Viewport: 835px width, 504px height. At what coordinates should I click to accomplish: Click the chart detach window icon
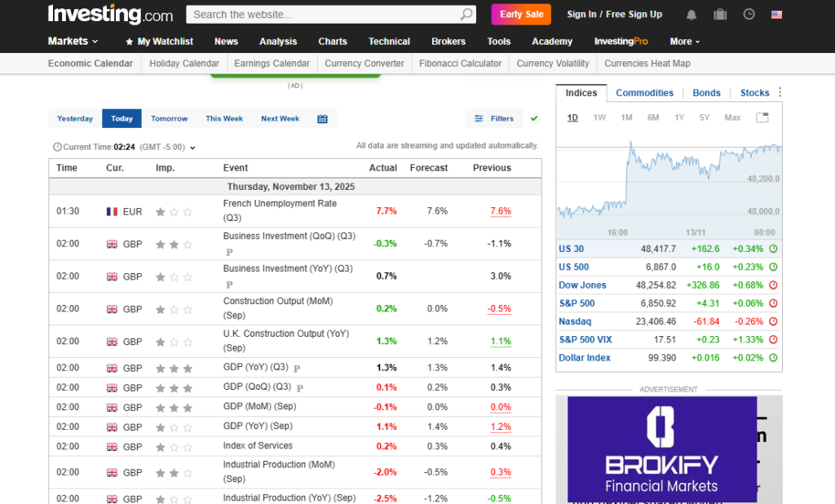(x=762, y=117)
